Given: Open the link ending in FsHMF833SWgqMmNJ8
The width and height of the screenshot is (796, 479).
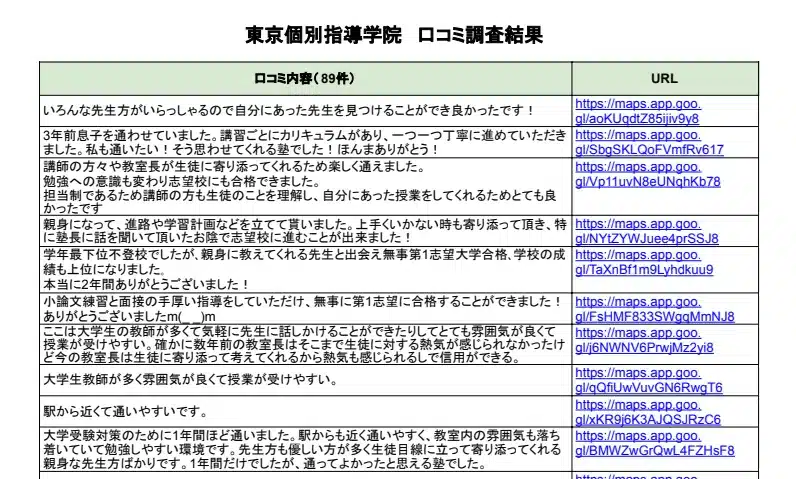Looking at the screenshot, I should pos(655,310).
